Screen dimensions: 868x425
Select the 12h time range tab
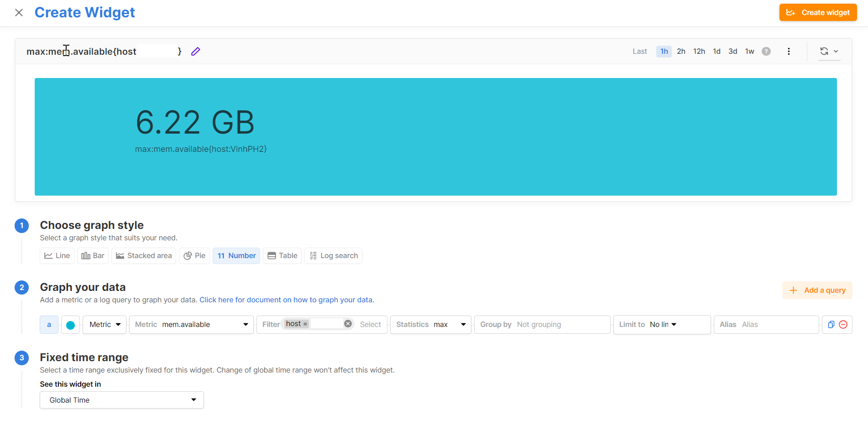(x=699, y=52)
